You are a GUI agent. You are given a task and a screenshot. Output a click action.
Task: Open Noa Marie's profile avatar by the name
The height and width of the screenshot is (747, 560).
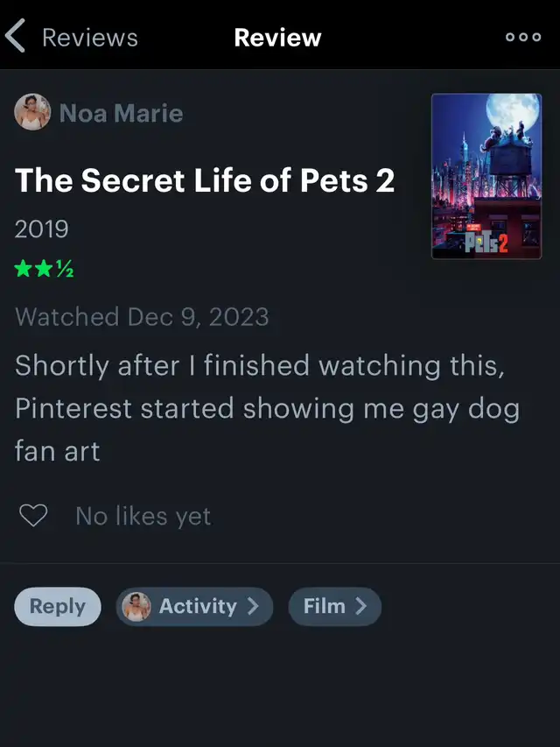pos(32,112)
